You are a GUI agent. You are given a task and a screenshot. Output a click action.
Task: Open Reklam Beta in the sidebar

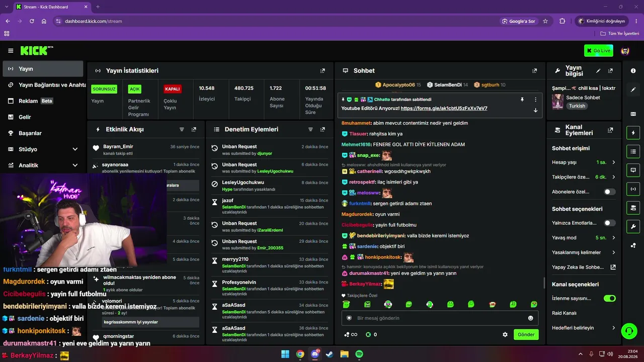(43, 101)
